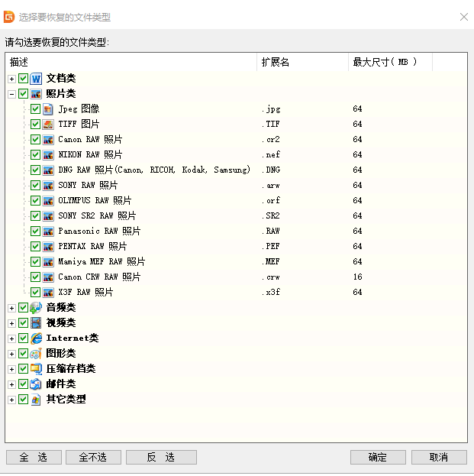Disable the 图形类 category checkbox
Image resolution: width=474 pixels, height=476 pixels.
23,354
